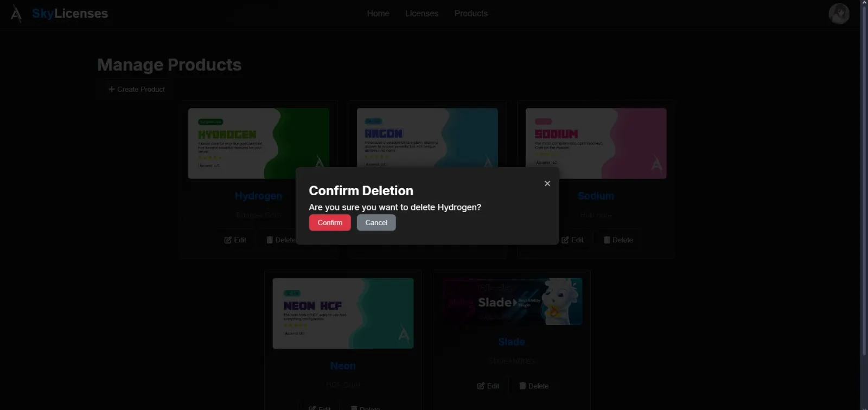This screenshot has width=868, height=410.
Task: Open the Home menu item
Action: 378,14
